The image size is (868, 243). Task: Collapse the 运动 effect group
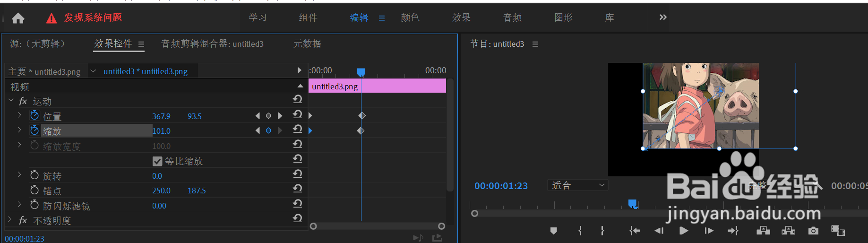[11, 101]
